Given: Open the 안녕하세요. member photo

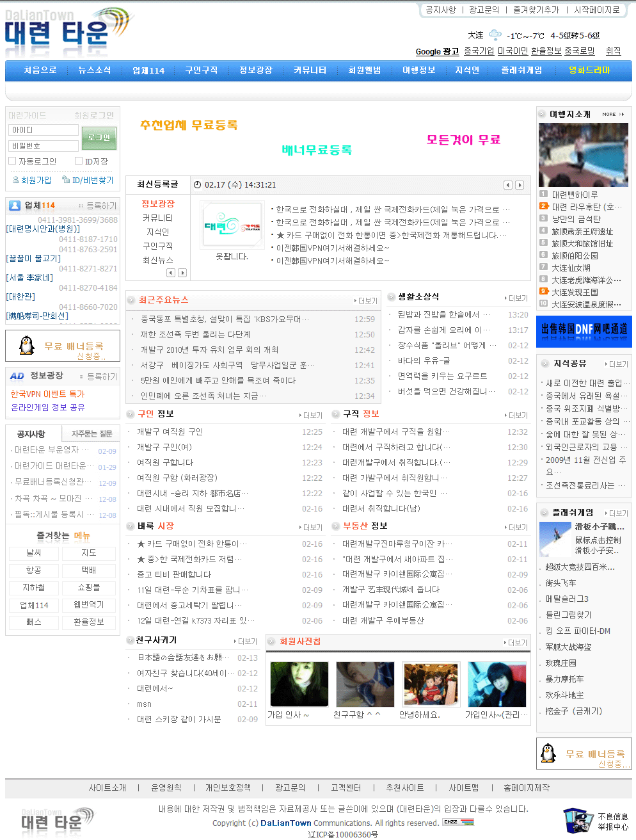Looking at the screenshot, I should tap(431, 684).
